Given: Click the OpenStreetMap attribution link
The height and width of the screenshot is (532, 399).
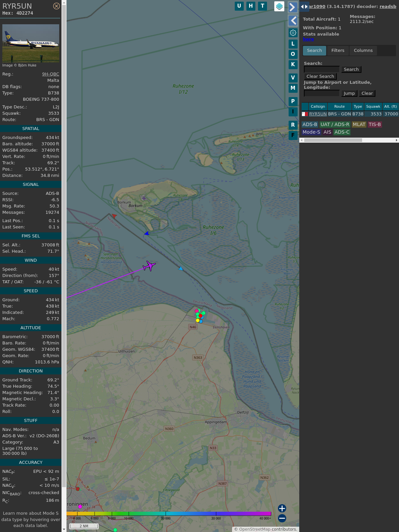Looking at the screenshot, I should click(x=255, y=529).
